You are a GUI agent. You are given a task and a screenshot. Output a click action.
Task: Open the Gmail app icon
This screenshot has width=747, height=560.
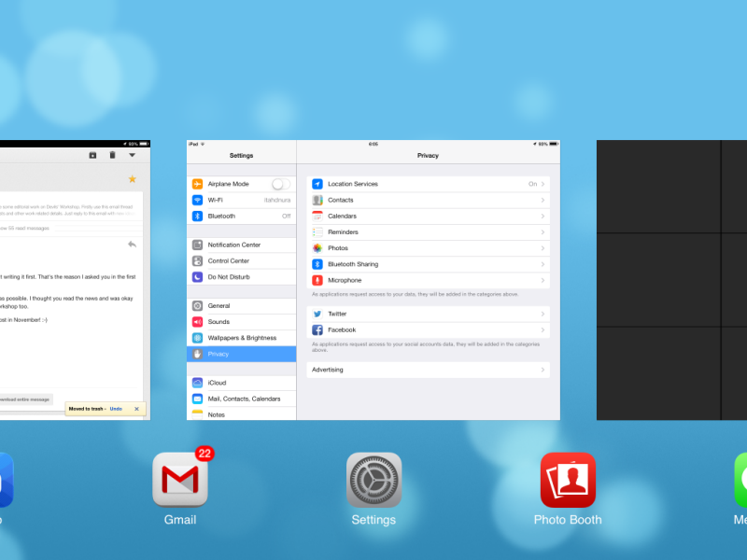180,480
